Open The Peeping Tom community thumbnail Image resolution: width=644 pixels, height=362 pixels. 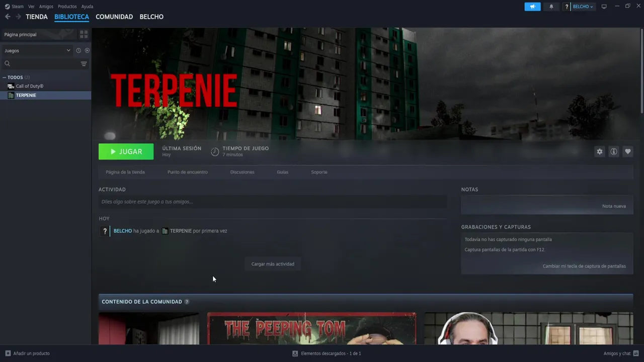click(x=311, y=328)
